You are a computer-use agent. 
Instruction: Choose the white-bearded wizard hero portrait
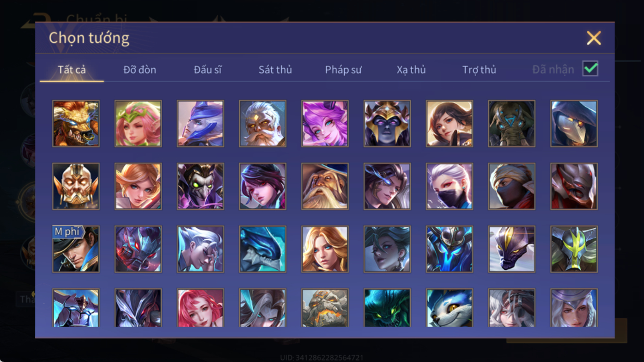[x=325, y=186]
